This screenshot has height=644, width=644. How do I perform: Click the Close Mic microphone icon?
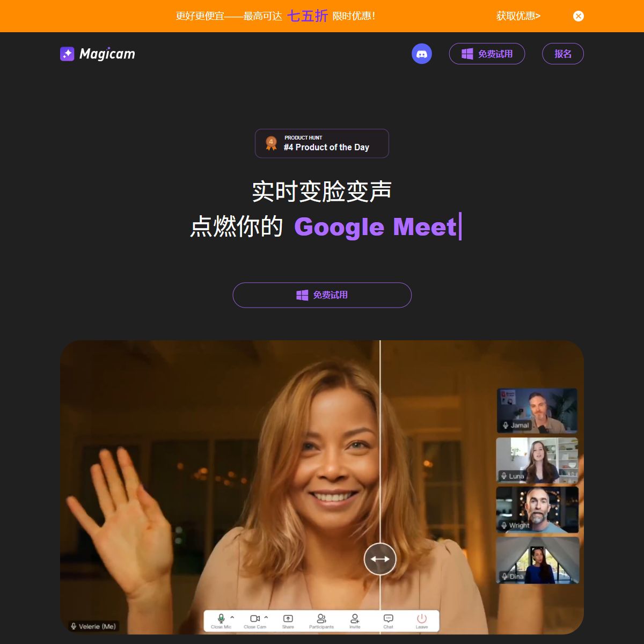[221, 619]
